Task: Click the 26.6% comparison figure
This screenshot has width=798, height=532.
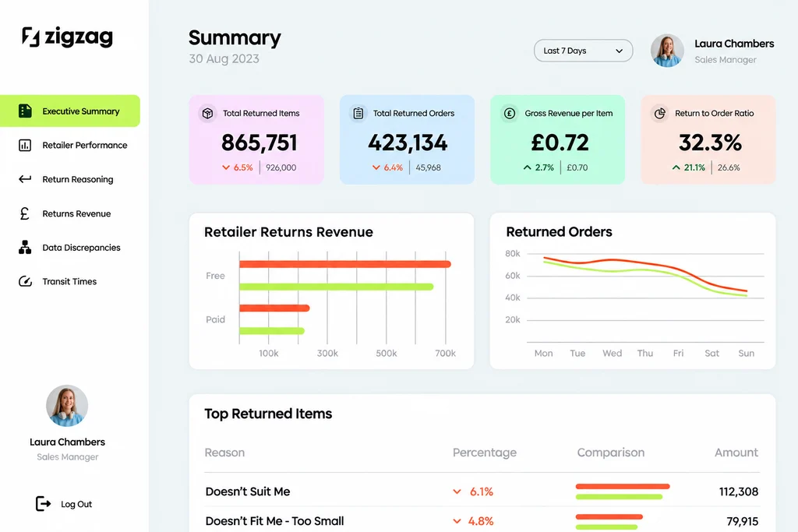Action: tap(729, 167)
